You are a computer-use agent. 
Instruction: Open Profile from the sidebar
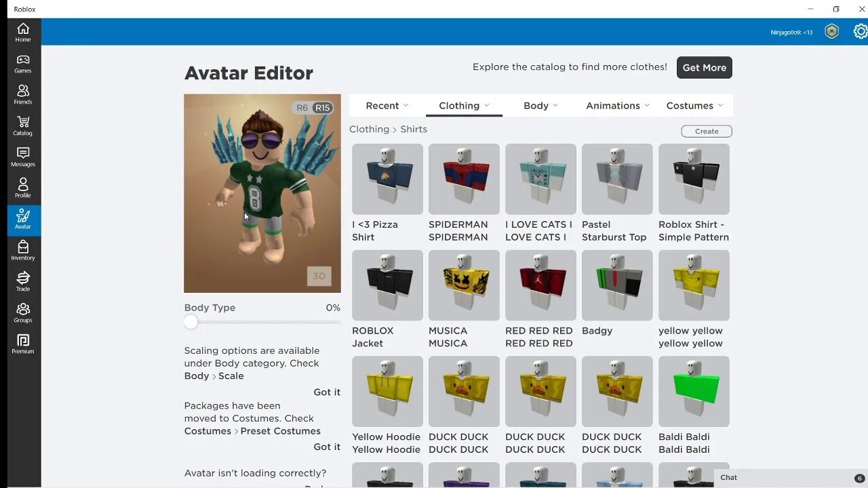point(23,188)
